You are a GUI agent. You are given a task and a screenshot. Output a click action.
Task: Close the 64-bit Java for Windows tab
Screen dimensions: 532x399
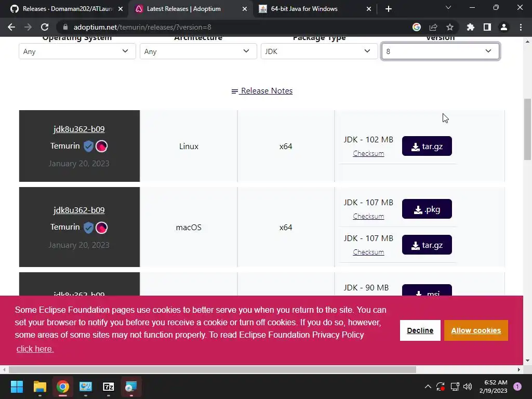click(x=369, y=9)
